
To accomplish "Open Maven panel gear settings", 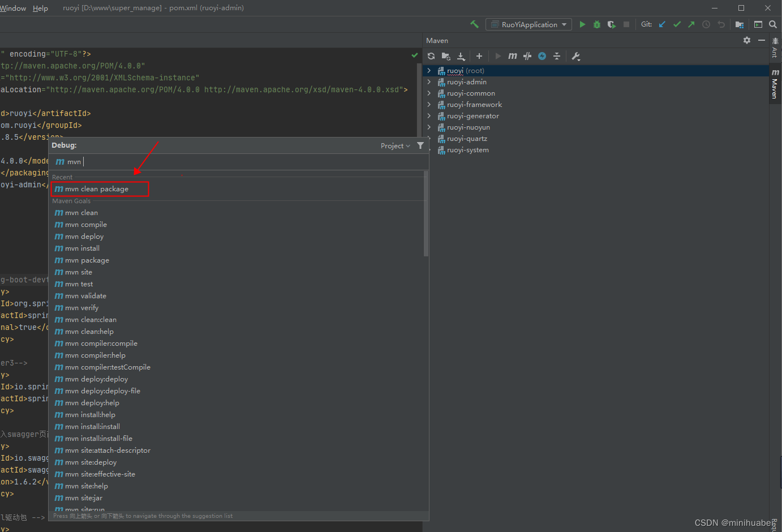I will pyautogui.click(x=747, y=40).
